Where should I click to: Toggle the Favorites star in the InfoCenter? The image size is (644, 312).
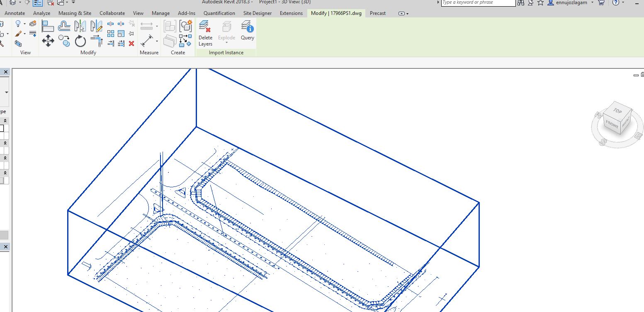[540, 3]
